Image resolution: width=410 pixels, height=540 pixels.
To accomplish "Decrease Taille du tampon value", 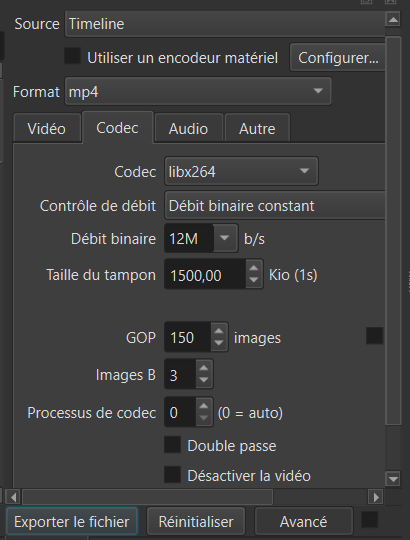I will click(254, 280).
